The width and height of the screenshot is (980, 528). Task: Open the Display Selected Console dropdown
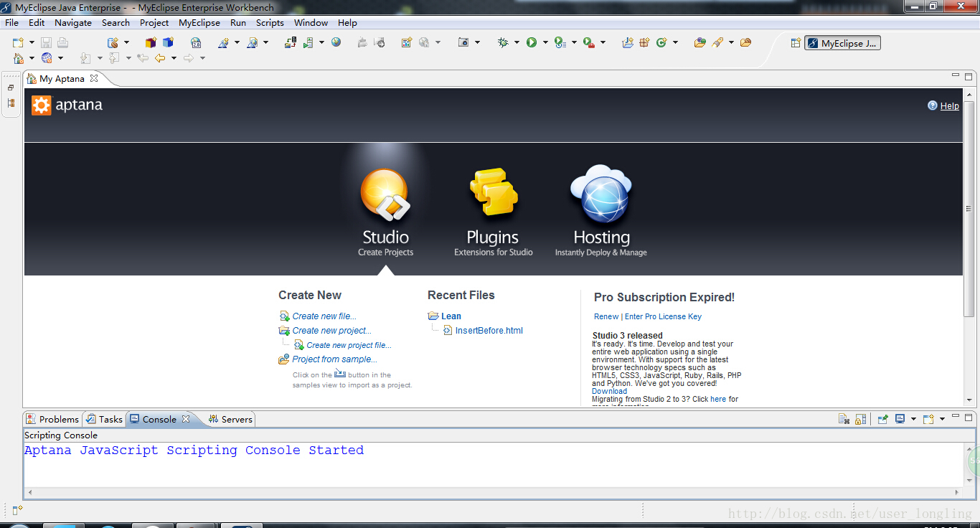913,419
